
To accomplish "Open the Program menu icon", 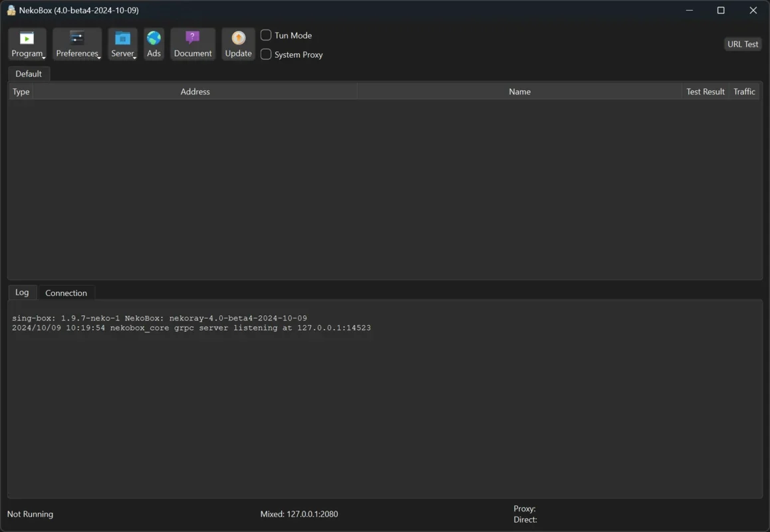I will pos(27,39).
